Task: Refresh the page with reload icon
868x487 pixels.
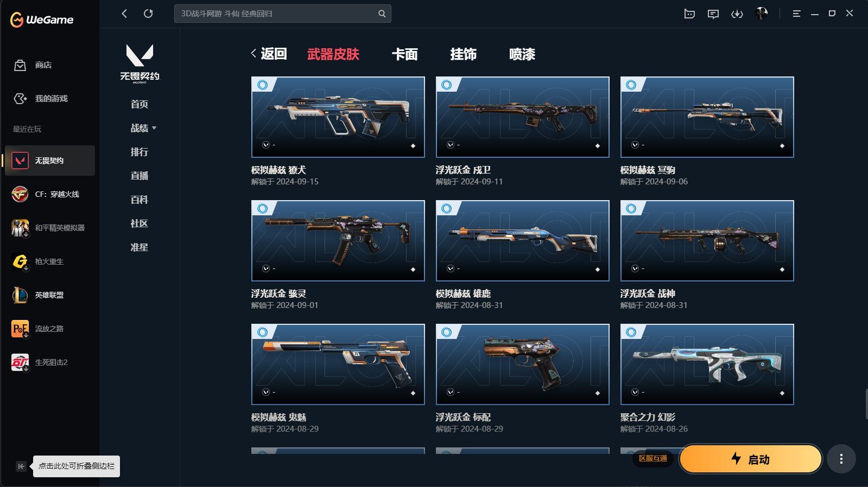Action: coord(148,14)
